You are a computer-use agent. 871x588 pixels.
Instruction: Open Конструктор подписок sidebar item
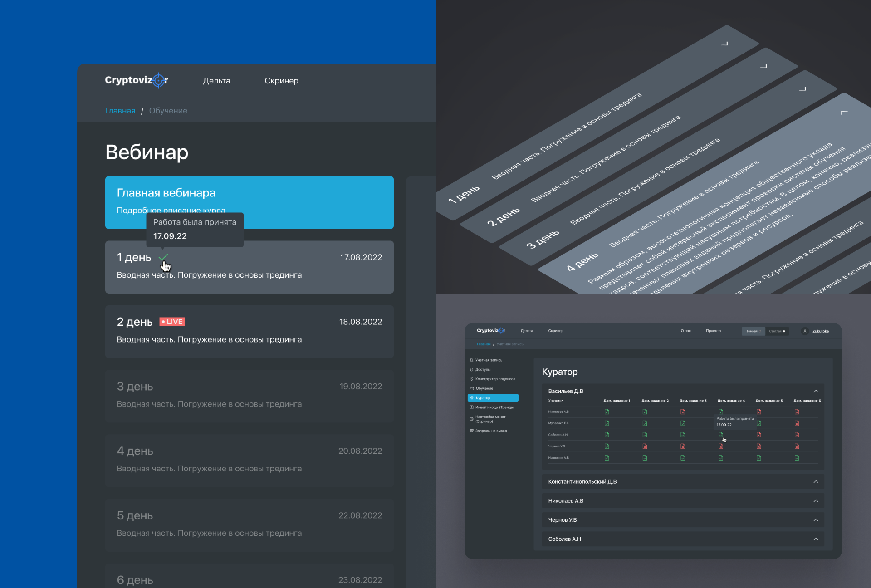(494, 379)
